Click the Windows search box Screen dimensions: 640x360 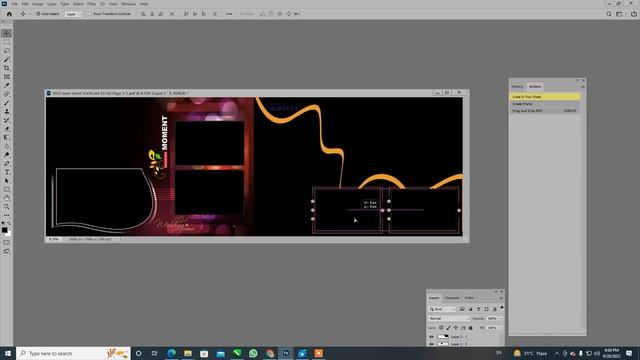[73, 353]
